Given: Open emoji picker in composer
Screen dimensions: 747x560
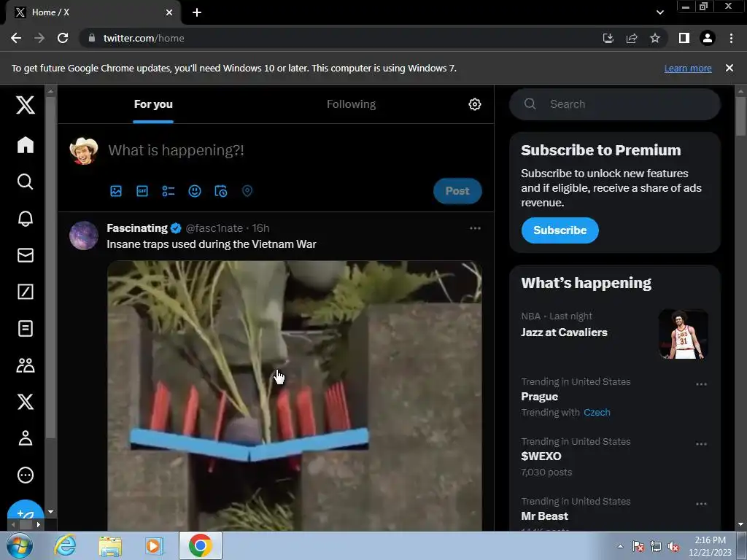Looking at the screenshot, I should 194,191.
